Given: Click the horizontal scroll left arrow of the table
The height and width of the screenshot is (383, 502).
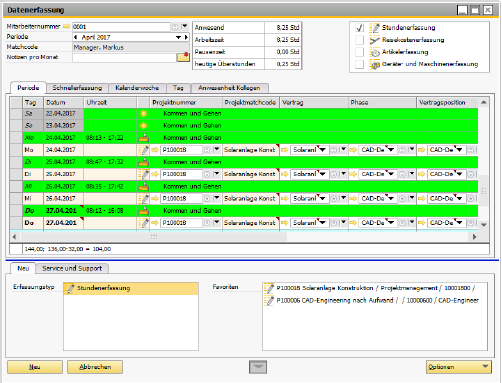Looking at the screenshot, I should 14,237.
